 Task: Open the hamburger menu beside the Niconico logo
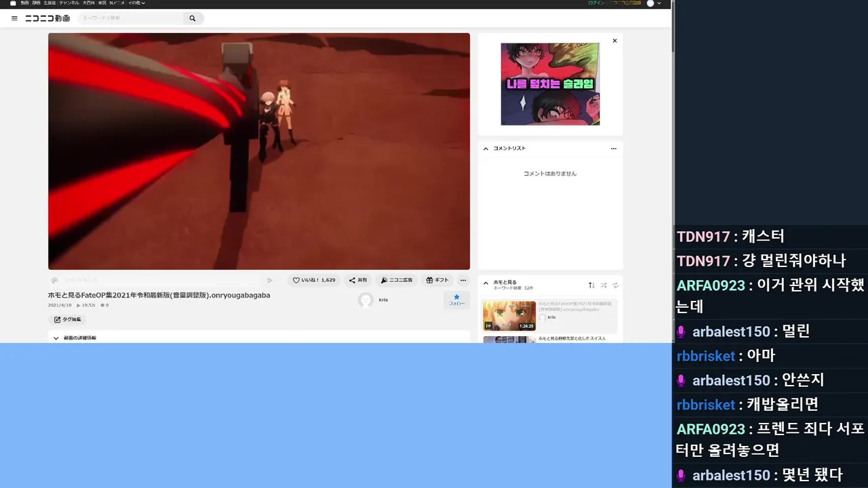(x=14, y=18)
